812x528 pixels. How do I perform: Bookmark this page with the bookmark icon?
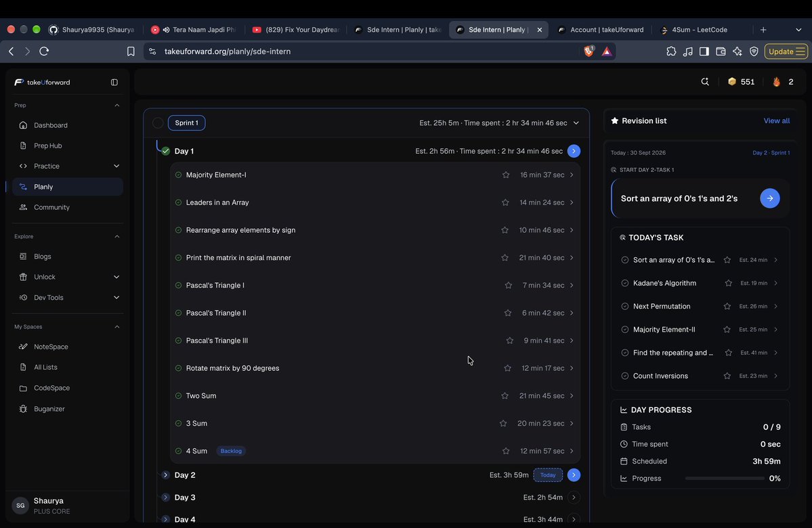(131, 51)
